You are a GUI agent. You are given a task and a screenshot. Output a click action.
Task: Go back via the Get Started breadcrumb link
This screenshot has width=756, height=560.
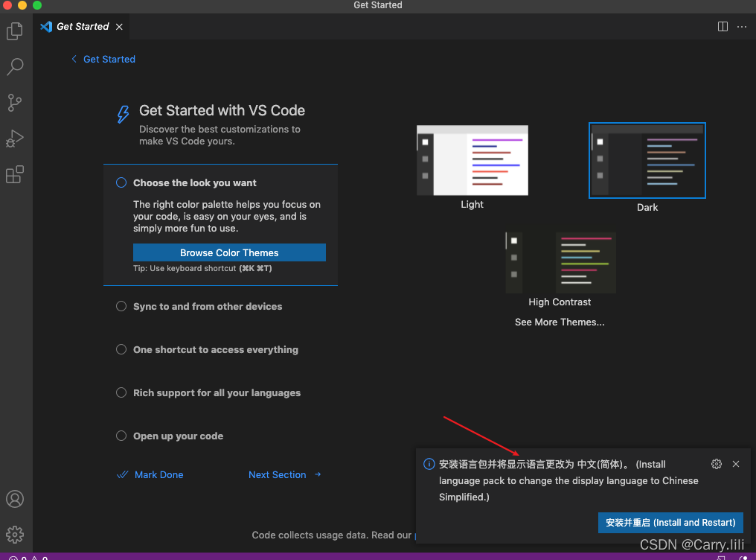tap(103, 60)
